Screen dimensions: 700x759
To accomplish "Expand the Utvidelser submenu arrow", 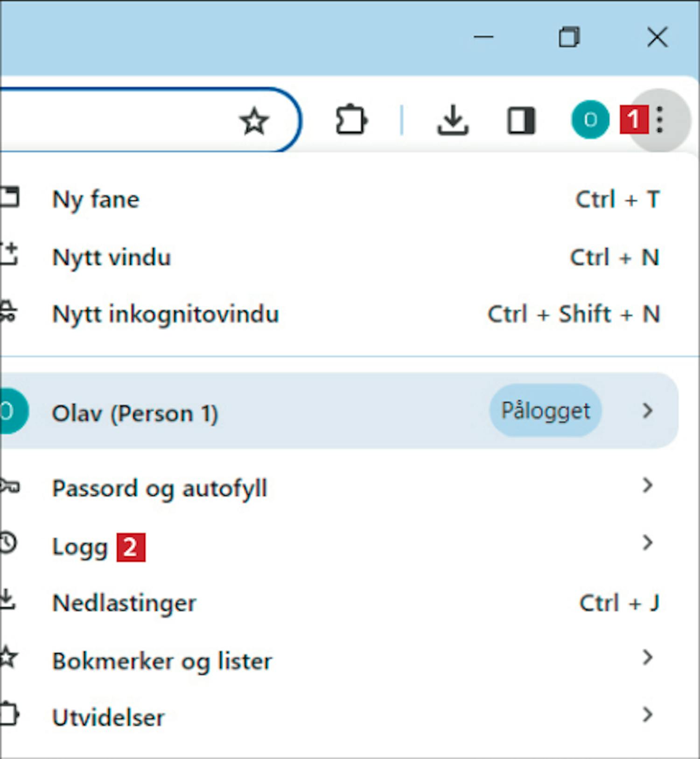I will pos(647,715).
